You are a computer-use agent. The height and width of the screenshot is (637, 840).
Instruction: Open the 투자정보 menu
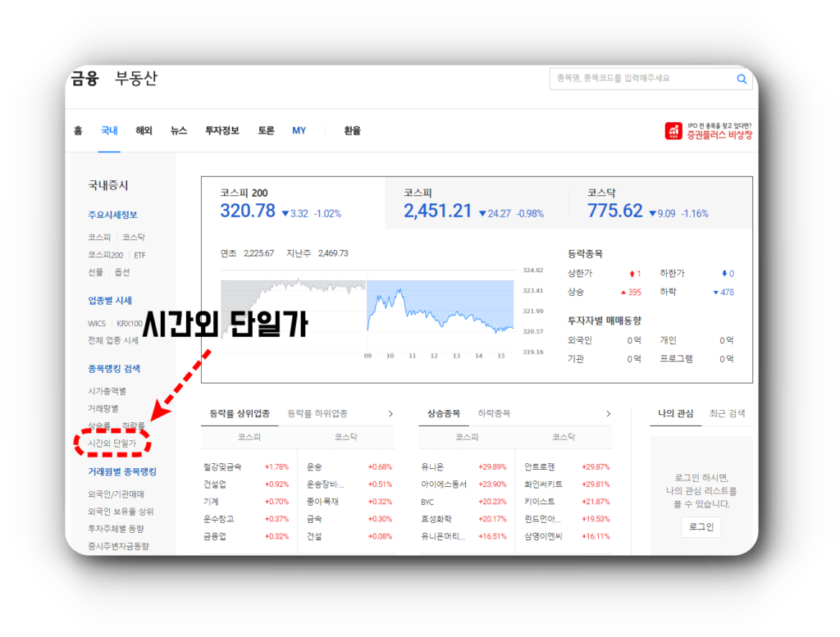[221, 130]
